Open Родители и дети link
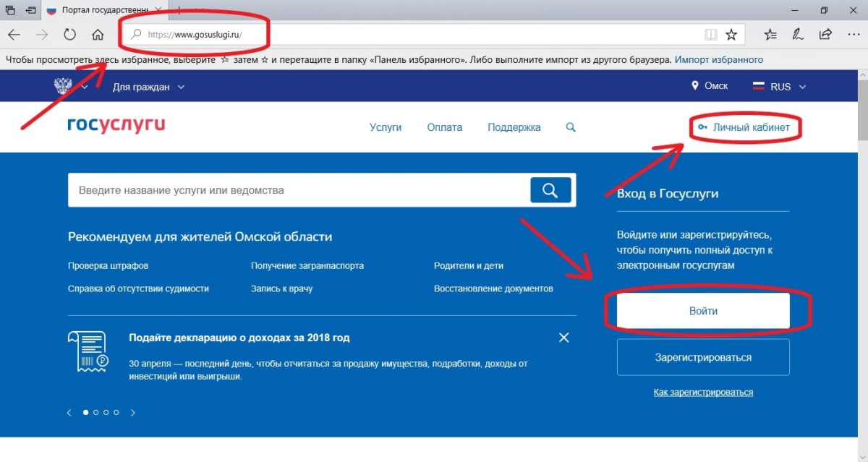The width and height of the screenshot is (868, 462). [469, 266]
